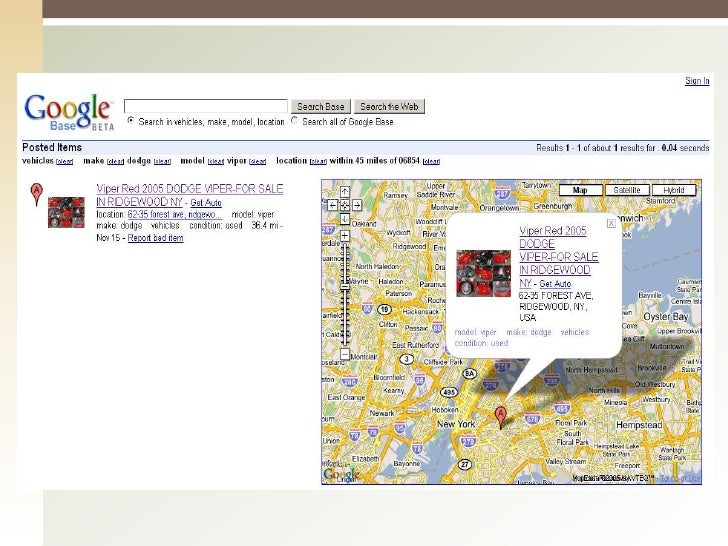Open the 'Viper Red 2005 DODGE VIPER' listing title

pyautogui.click(x=189, y=195)
